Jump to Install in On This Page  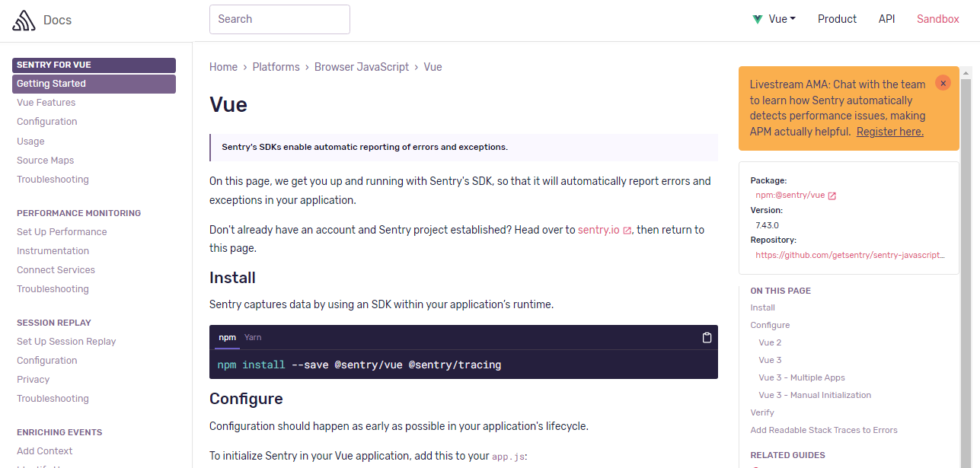[x=762, y=308]
